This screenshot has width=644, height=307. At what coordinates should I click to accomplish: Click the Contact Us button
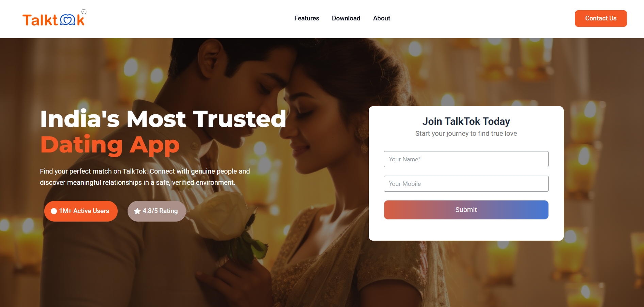601,18
